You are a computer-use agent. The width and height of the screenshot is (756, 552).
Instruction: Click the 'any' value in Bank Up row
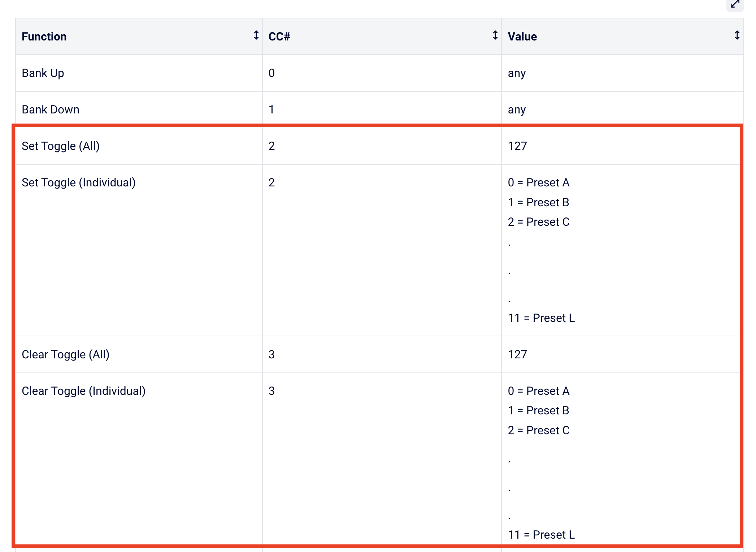pos(517,73)
